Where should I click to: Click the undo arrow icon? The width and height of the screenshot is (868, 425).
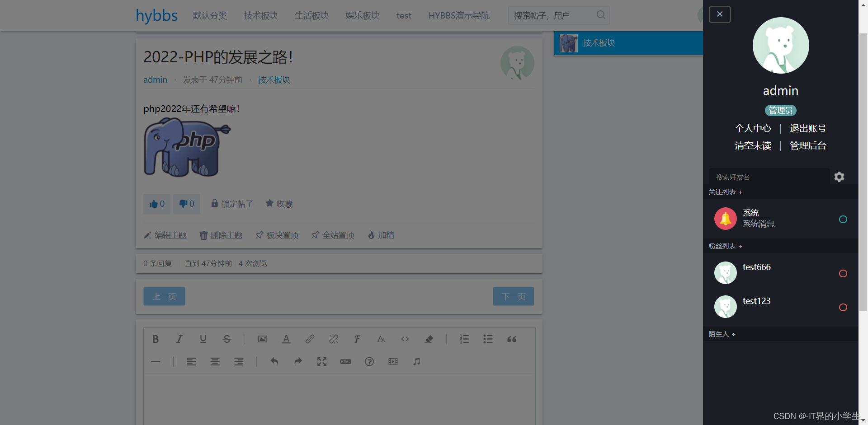[x=274, y=362]
